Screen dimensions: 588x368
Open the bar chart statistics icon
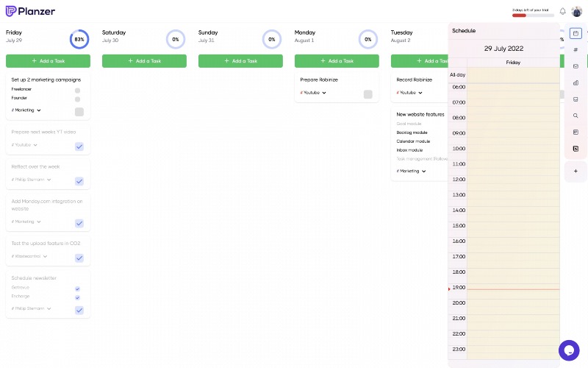coord(576,83)
